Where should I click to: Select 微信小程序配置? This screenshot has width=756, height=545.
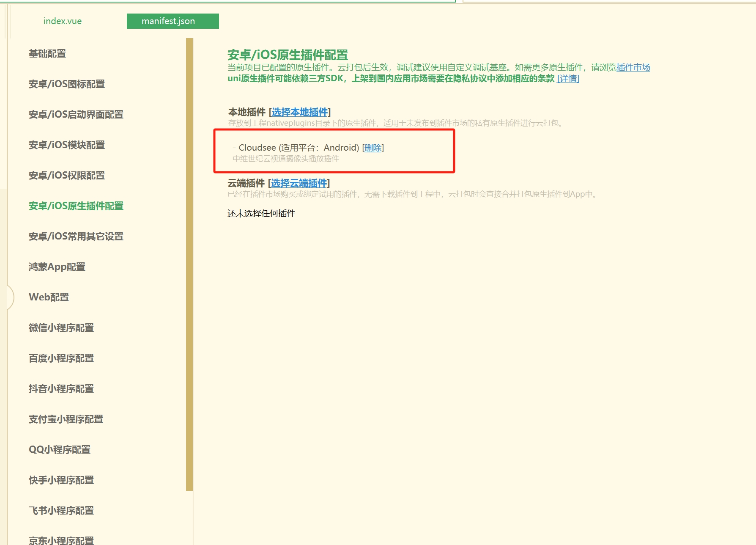(61, 328)
